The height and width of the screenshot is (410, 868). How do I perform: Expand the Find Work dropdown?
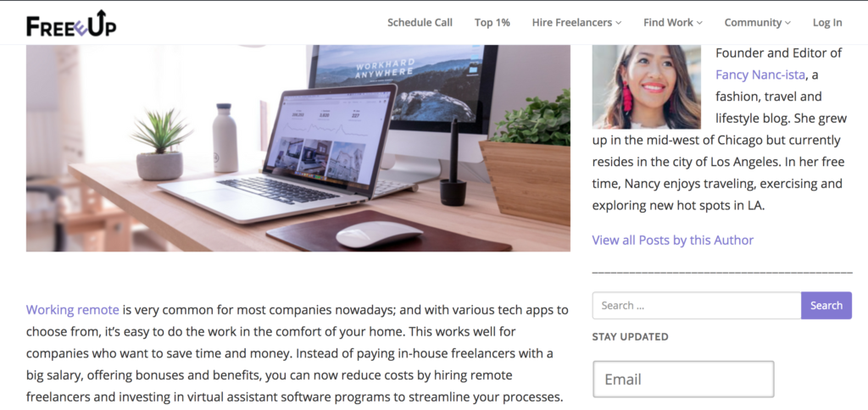(672, 23)
